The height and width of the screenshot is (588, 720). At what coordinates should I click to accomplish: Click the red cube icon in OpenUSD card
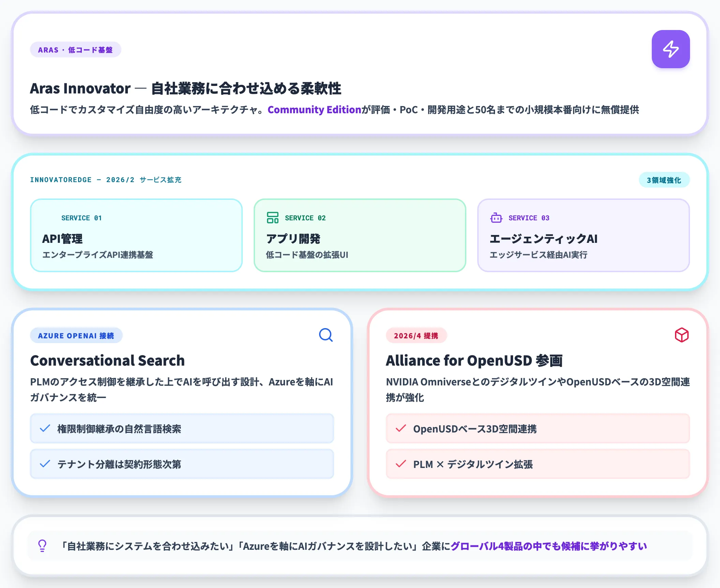681,335
